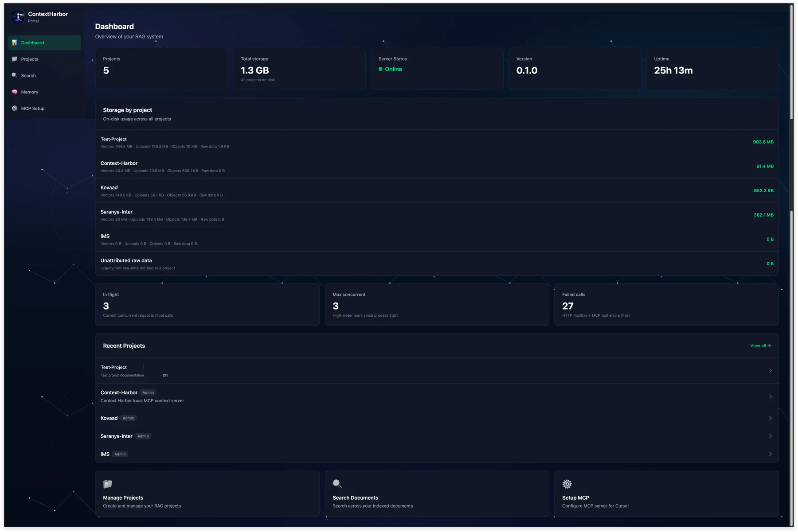
Task: Open Saranya-Inter row chevron in Recent Projects
Action: 771,436
